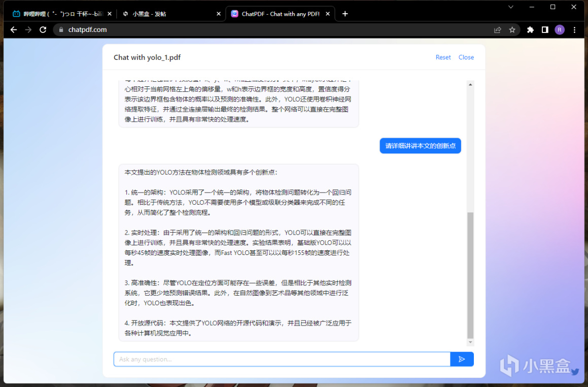Open the browser side panel
Viewport: 588px width, 387px height.
point(545,29)
